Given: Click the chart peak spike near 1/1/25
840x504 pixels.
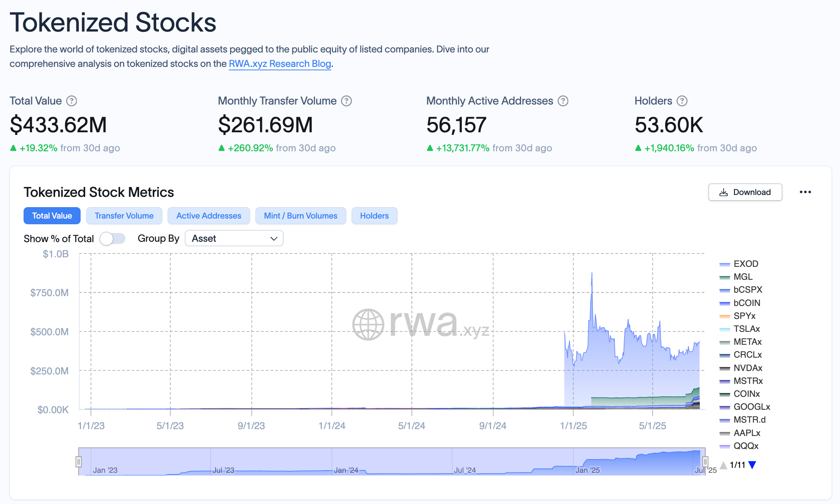Looking at the screenshot, I should click(x=592, y=273).
